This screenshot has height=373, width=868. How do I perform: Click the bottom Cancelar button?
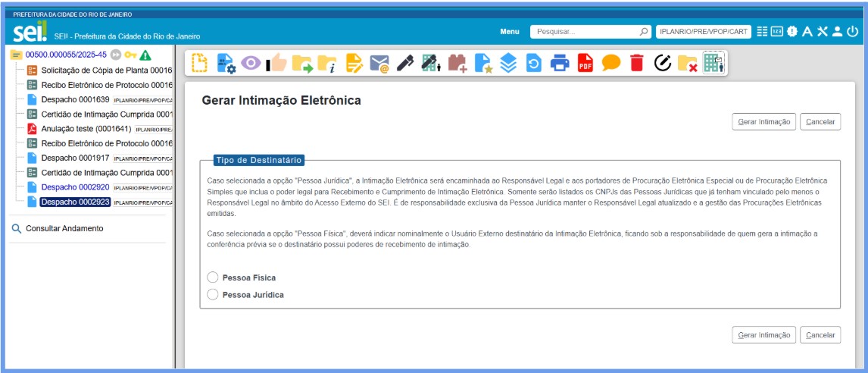(820, 334)
